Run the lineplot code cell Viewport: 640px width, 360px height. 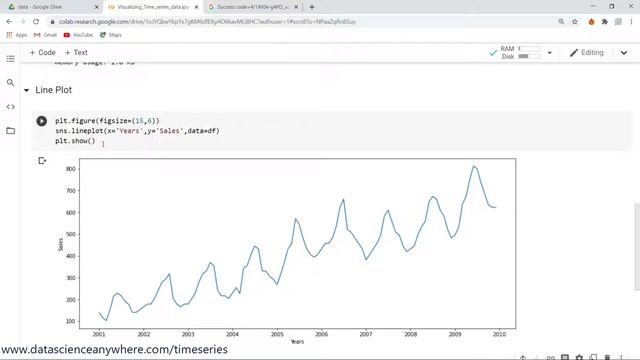42,121
